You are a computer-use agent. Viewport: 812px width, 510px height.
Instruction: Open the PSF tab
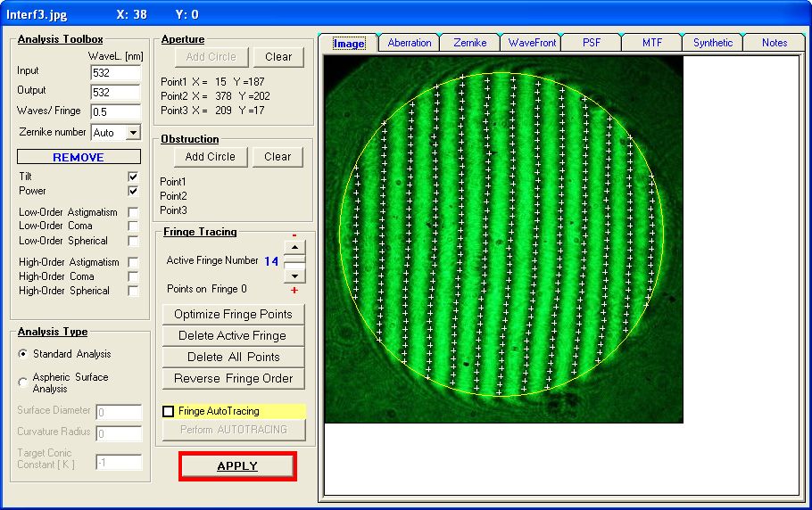pos(592,43)
